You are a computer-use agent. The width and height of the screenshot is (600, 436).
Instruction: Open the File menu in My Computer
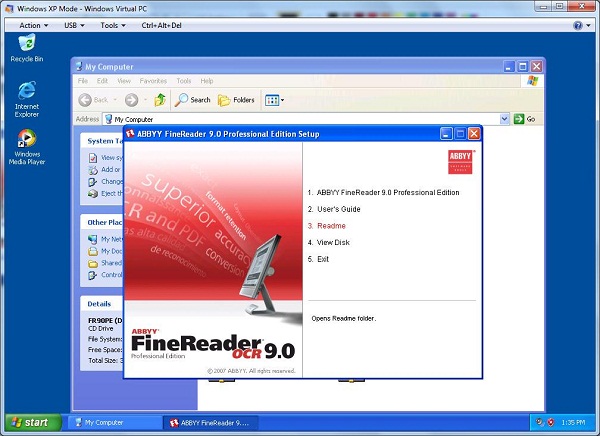pyautogui.click(x=83, y=81)
